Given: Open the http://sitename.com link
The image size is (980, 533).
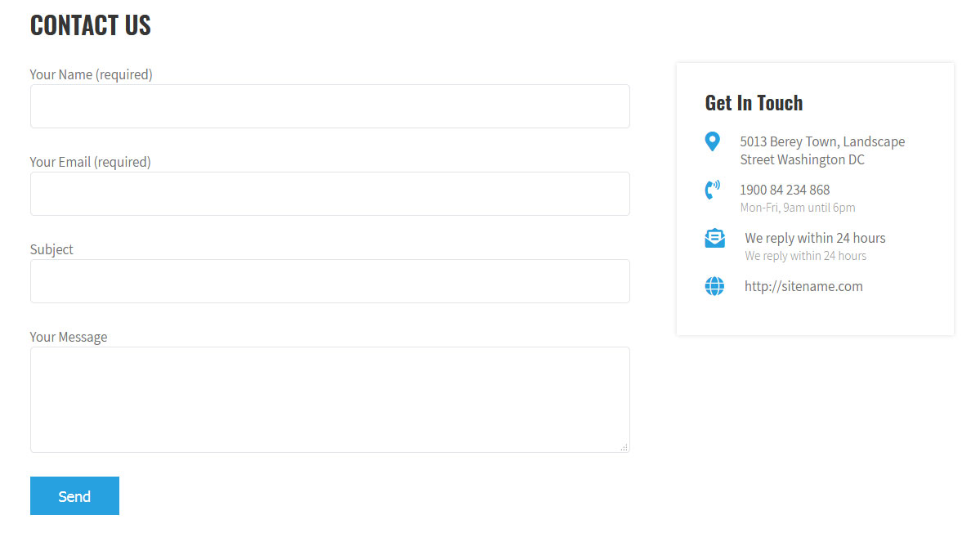Looking at the screenshot, I should click(x=803, y=286).
